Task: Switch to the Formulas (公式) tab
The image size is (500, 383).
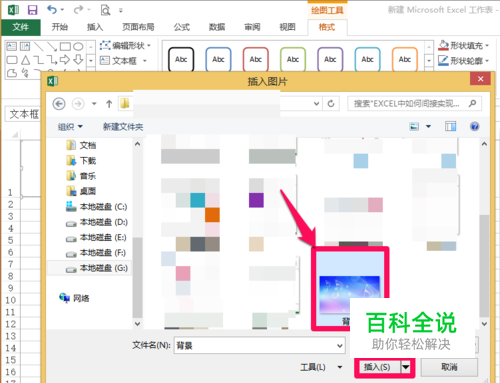Action: [x=181, y=27]
